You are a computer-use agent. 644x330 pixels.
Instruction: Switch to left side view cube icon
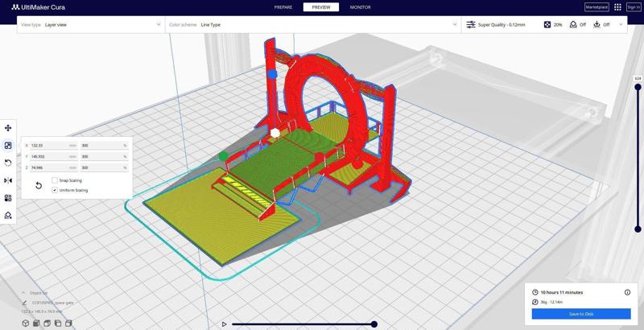tap(58, 324)
